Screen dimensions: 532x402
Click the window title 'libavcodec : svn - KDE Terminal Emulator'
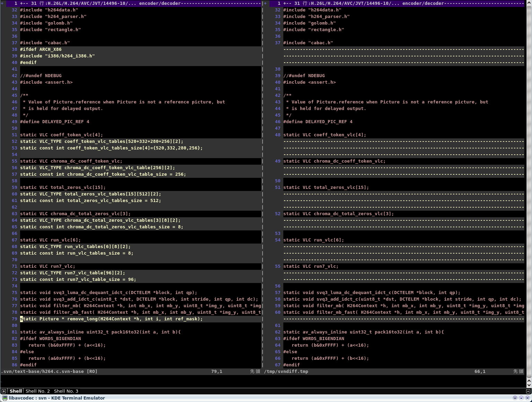tap(57, 398)
